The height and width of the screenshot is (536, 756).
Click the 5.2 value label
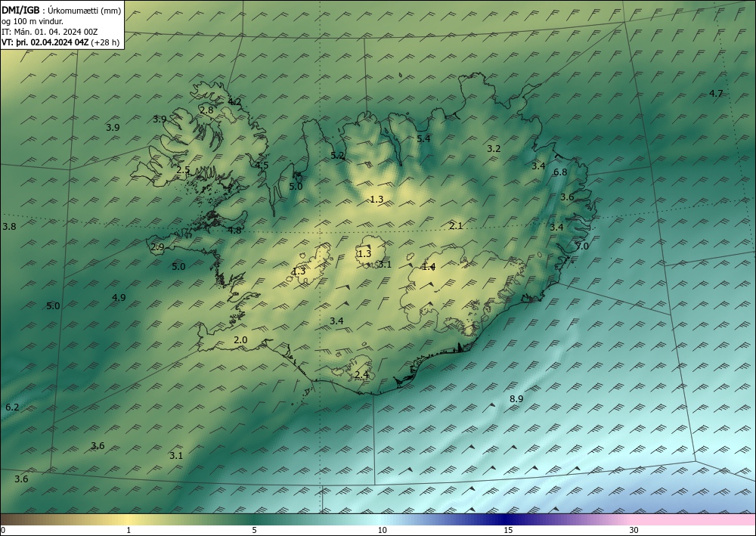tap(337, 155)
